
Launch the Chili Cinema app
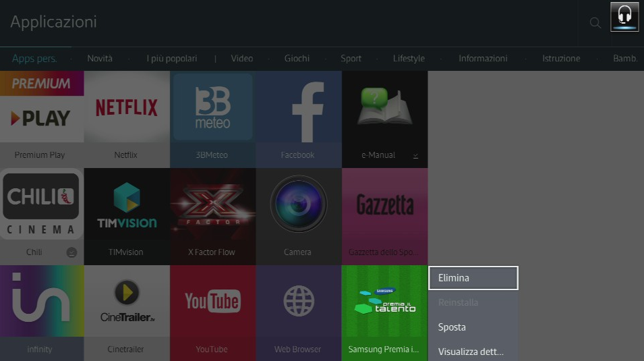[x=42, y=217]
